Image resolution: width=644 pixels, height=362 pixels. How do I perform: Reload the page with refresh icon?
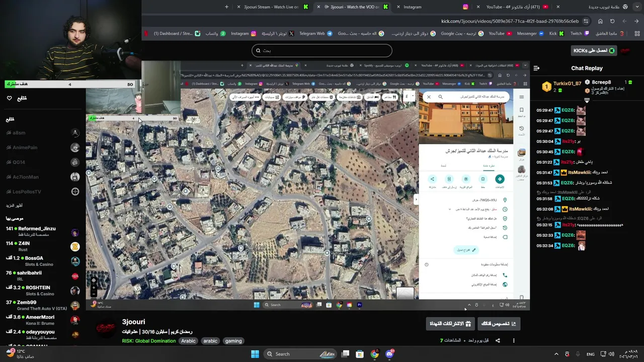coord(612,21)
